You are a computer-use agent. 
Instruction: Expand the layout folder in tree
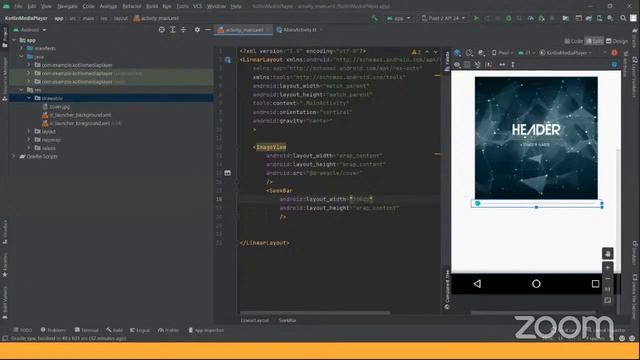tap(29, 131)
